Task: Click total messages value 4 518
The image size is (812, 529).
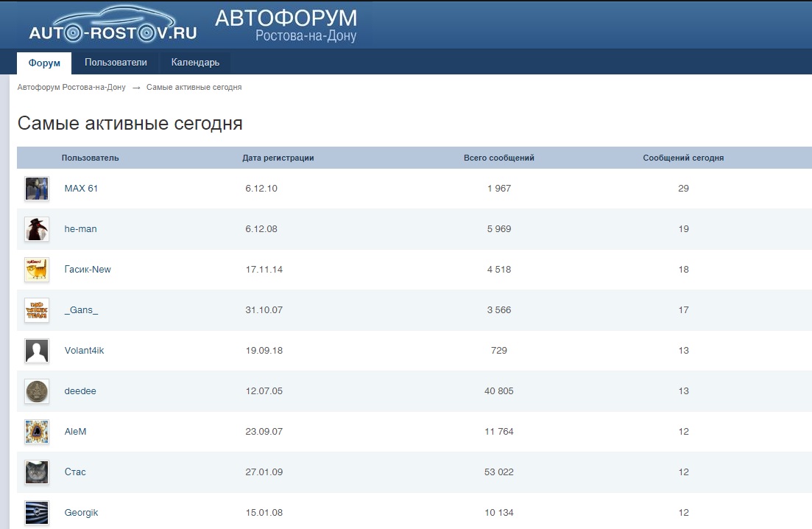Action: [499, 270]
